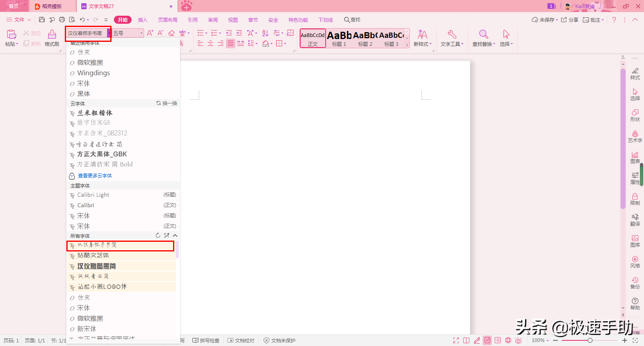Click the Save icon in quick access bar
This screenshot has height=346, width=644.
click(42, 20)
